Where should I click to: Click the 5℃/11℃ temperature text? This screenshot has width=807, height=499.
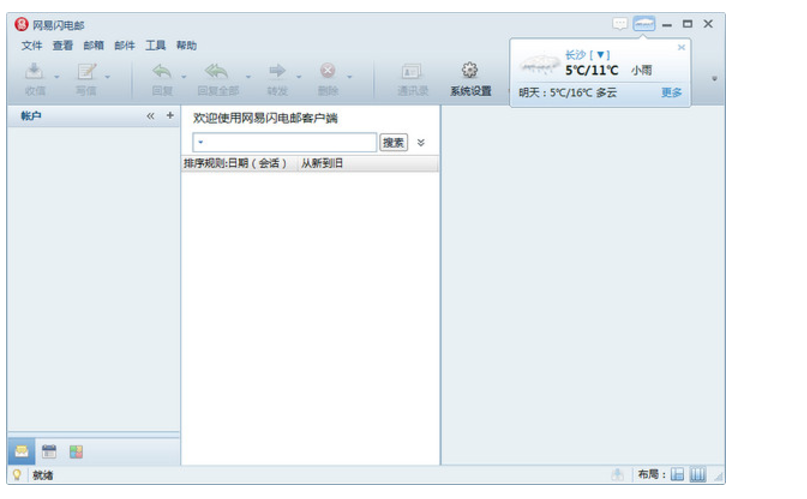pos(591,70)
